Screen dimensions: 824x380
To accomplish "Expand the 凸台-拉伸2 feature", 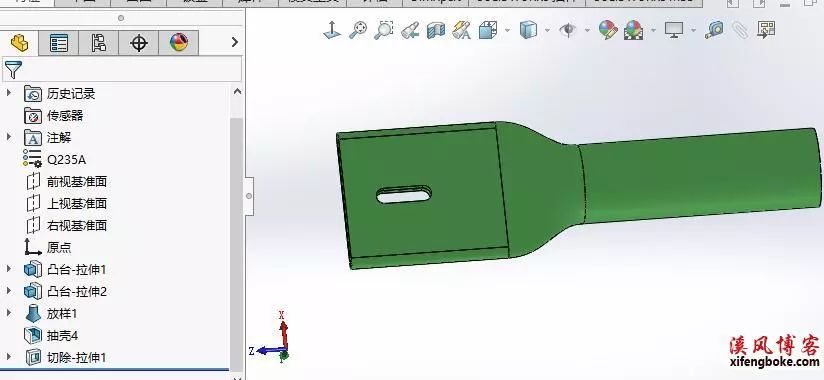I will coord(8,291).
